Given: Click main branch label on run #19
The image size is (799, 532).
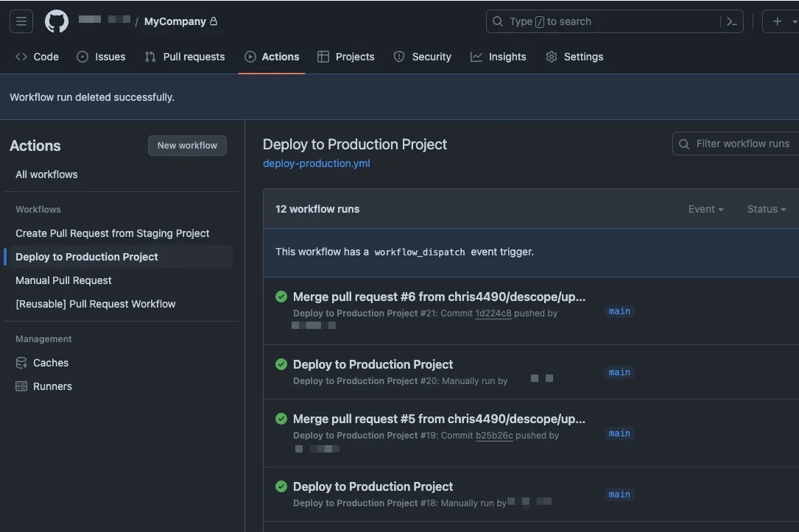Looking at the screenshot, I should pos(619,433).
